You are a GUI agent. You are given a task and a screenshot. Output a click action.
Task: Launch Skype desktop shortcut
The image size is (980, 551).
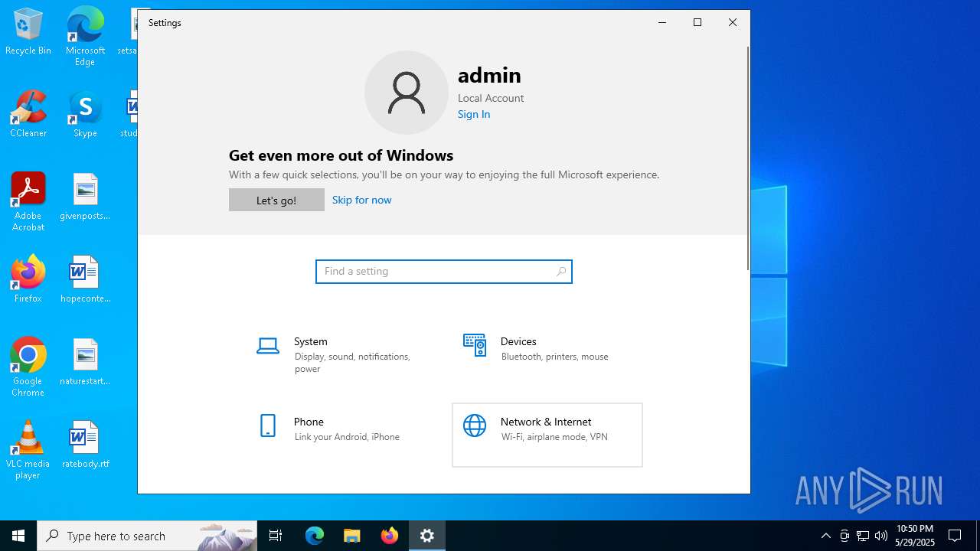coord(85,115)
